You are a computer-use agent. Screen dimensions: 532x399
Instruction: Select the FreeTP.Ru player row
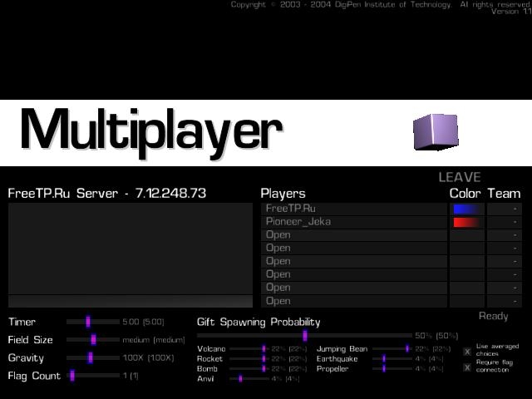[353, 209]
